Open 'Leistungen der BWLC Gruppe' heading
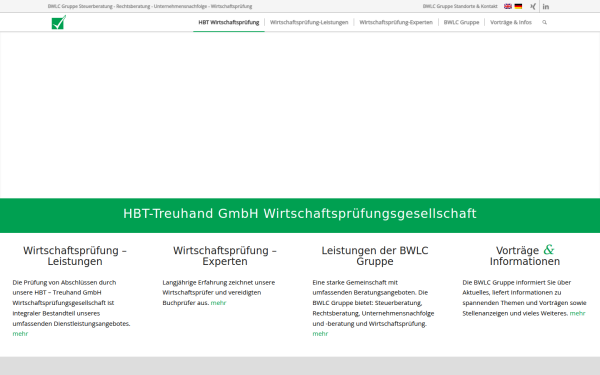Image resolution: width=600 pixels, height=375 pixels. click(x=375, y=256)
